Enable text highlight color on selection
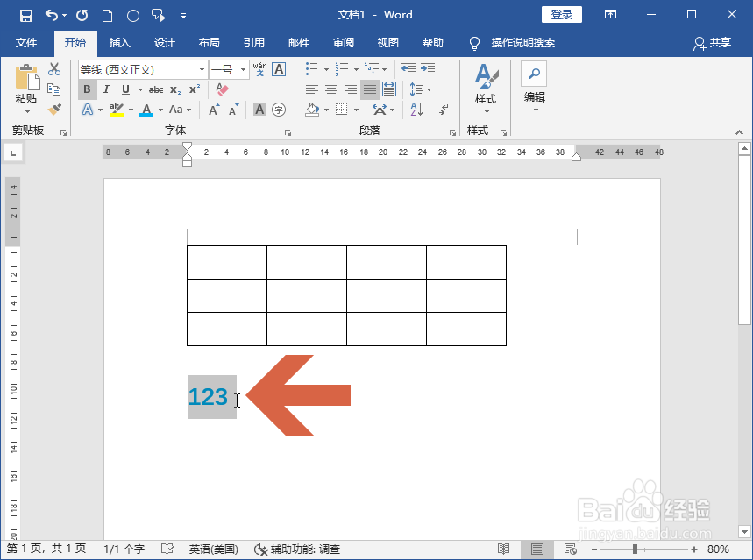Screen dimensions: 753x560 [117, 110]
